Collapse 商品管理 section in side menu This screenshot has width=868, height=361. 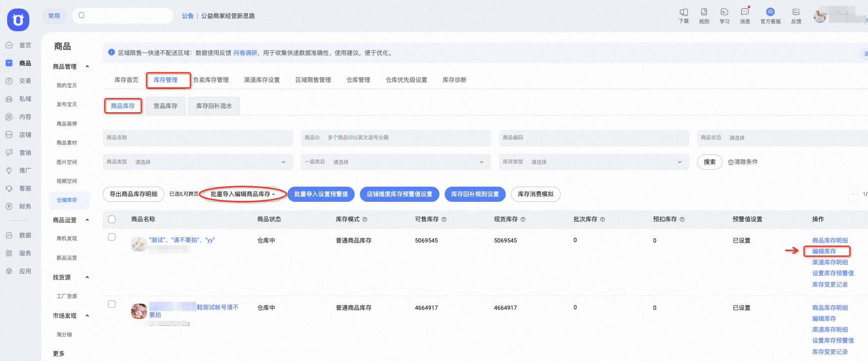(87, 67)
